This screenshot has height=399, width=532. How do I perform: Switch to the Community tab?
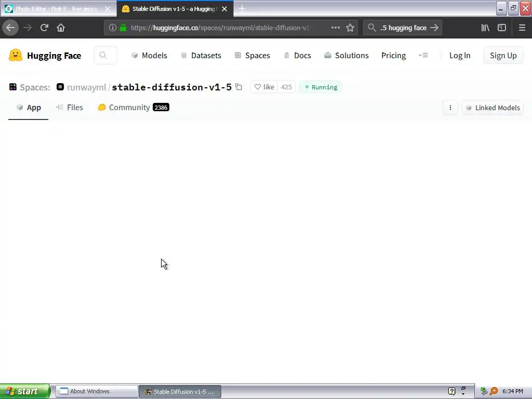(134, 108)
